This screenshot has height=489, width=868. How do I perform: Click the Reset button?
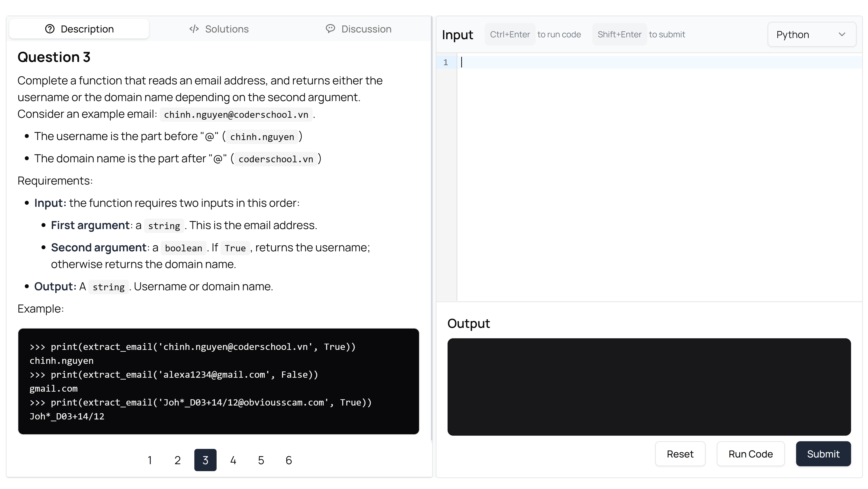click(x=680, y=454)
